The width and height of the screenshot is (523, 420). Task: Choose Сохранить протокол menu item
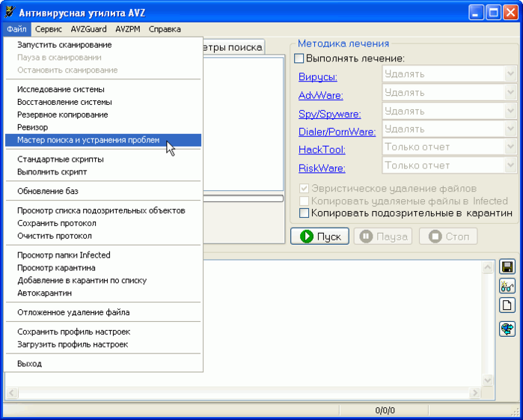[x=103, y=223]
